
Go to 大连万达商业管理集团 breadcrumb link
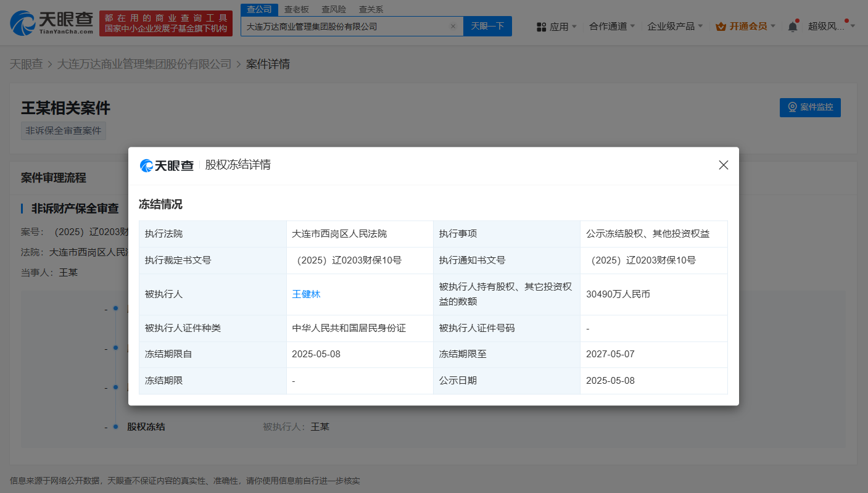[x=144, y=64]
